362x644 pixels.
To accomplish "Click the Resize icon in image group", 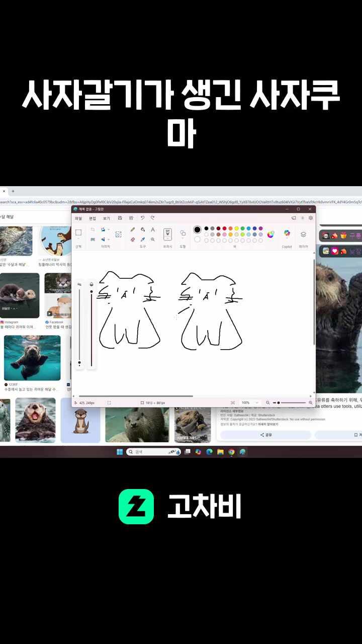I will [93, 239].
